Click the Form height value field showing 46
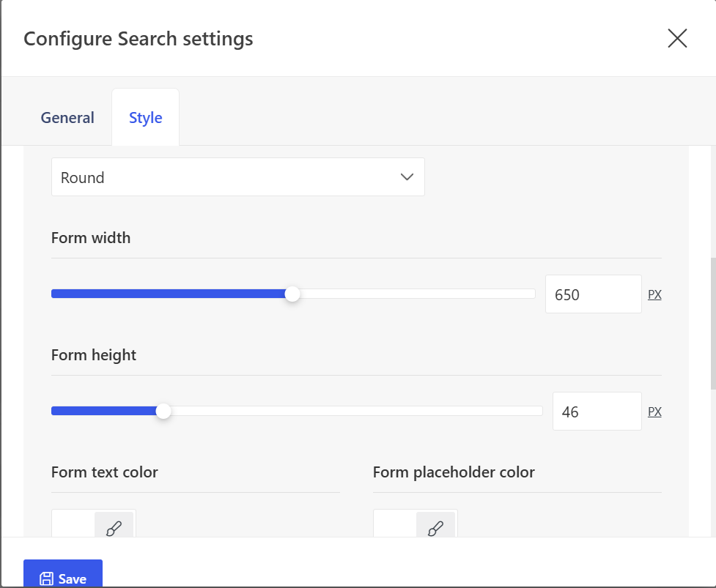Viewport: 716px width, 588px height. point(597,412)
